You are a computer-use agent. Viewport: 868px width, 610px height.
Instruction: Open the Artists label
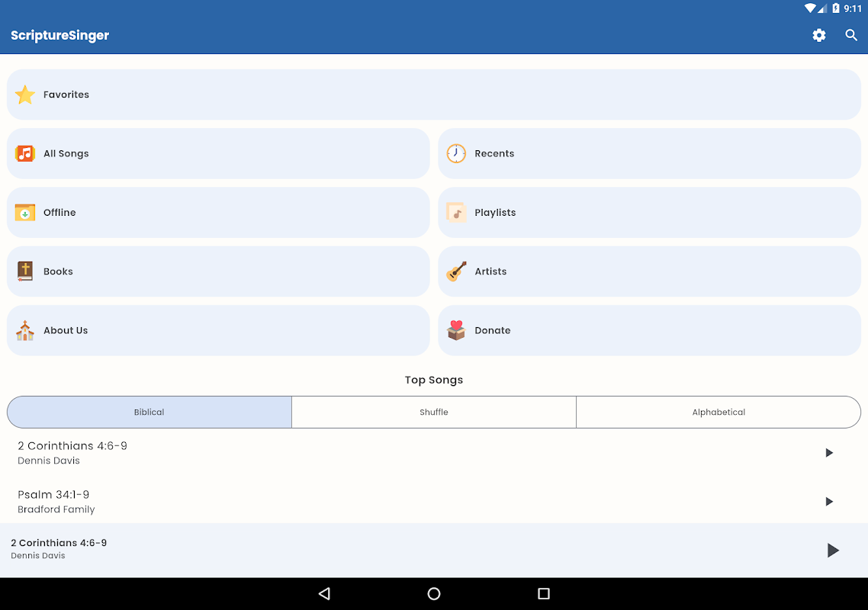pos(490,271)
